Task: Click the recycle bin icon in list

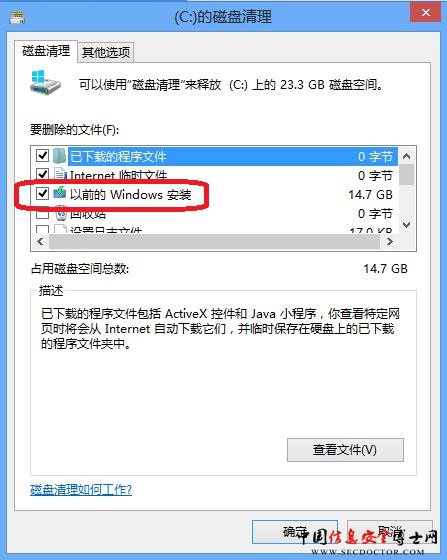Action: (x=61, y=213)
